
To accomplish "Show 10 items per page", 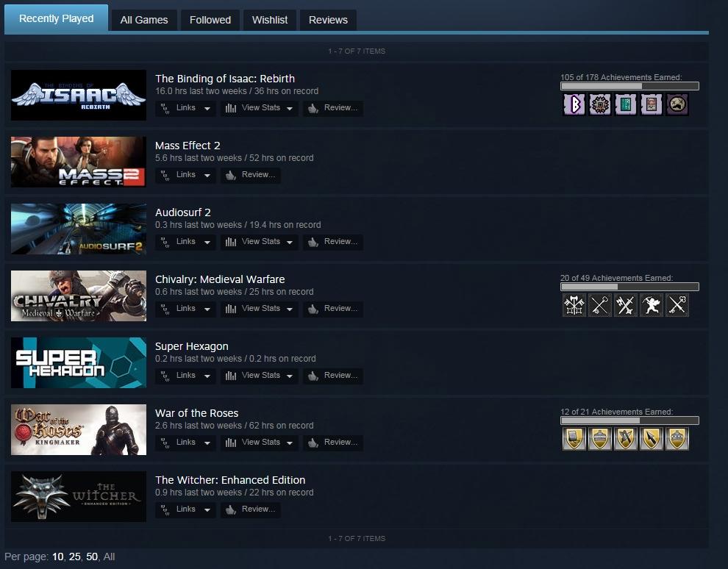I will pos(57,557).
